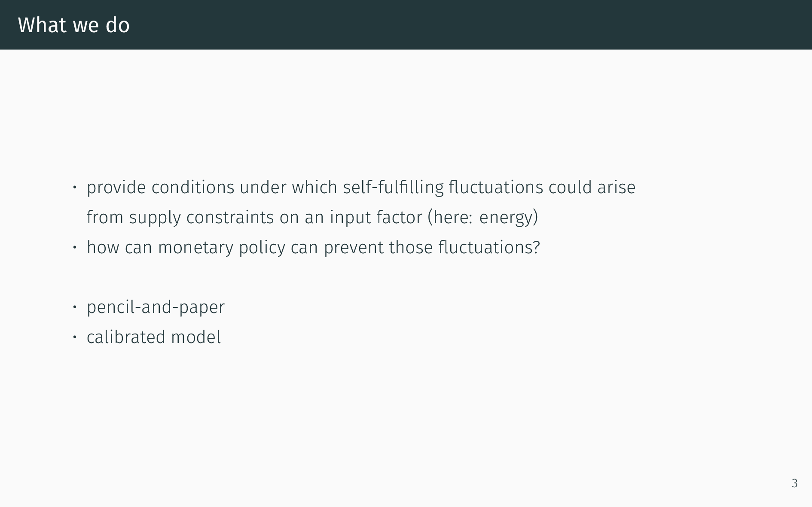Select the page number 3
The image size is (812, 507).
point(794,483)
